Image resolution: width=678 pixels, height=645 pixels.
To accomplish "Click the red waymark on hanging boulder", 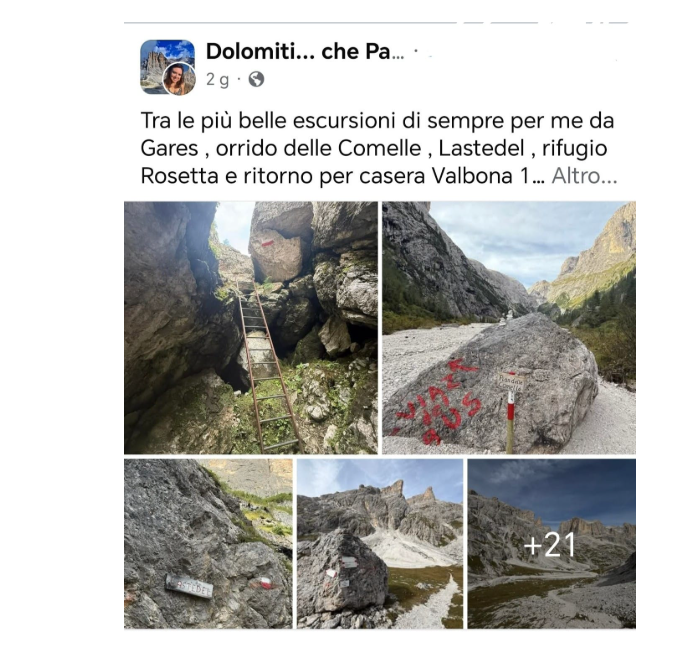I will (x=267, y=243).
